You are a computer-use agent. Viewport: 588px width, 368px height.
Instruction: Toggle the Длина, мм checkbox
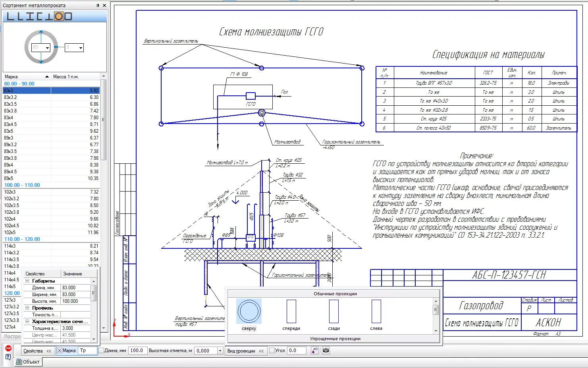click(101, 351)
